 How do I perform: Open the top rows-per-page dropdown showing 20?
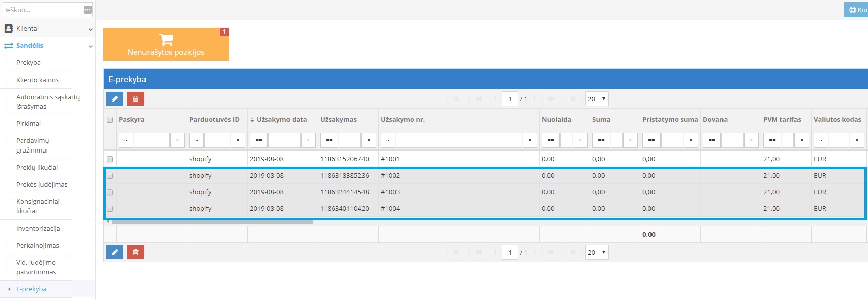pos(597,99)
